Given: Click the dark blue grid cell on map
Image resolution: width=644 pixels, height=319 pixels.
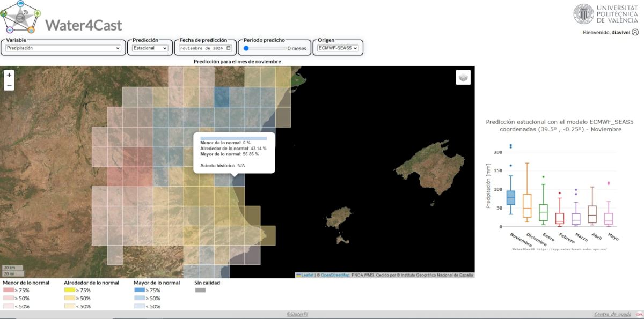Looking at the screenshot, I should tap(222, 97).
